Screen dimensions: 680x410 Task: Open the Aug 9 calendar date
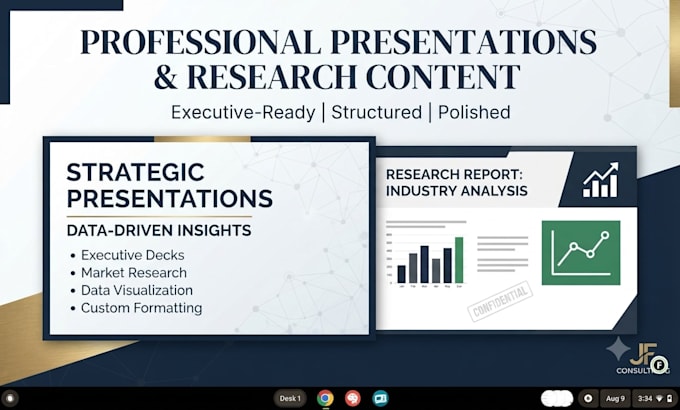(615, 398)
